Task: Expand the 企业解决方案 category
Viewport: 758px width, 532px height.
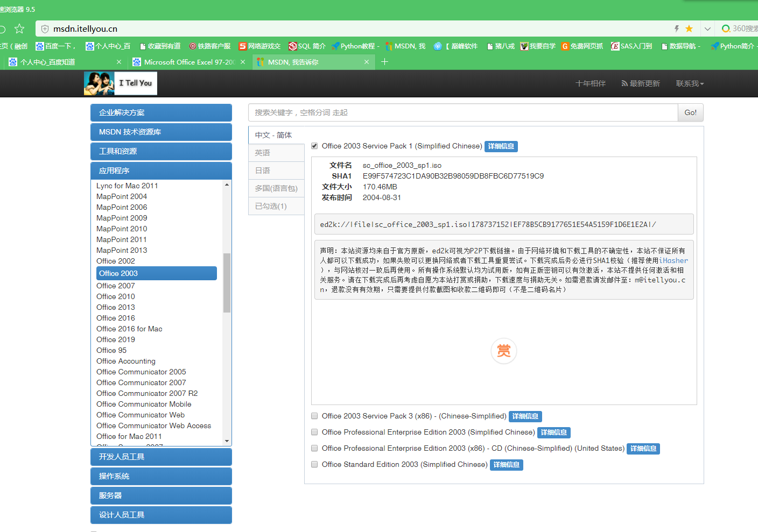Action: tap(161, 112)
